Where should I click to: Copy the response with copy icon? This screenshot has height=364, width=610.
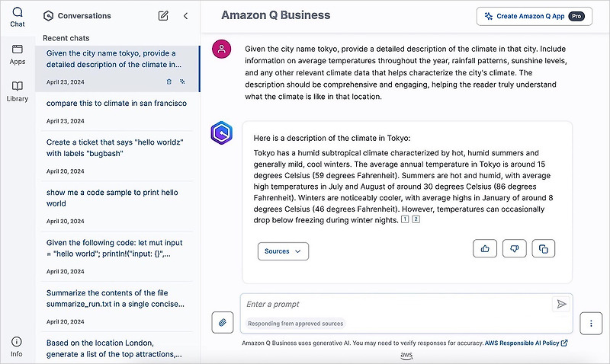[543, 248]
